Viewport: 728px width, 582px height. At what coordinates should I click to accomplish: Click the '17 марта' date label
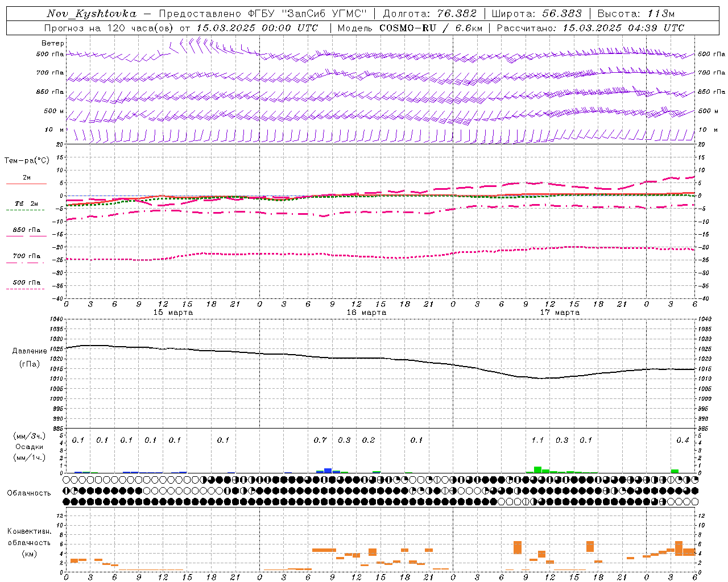click(560, 313)
